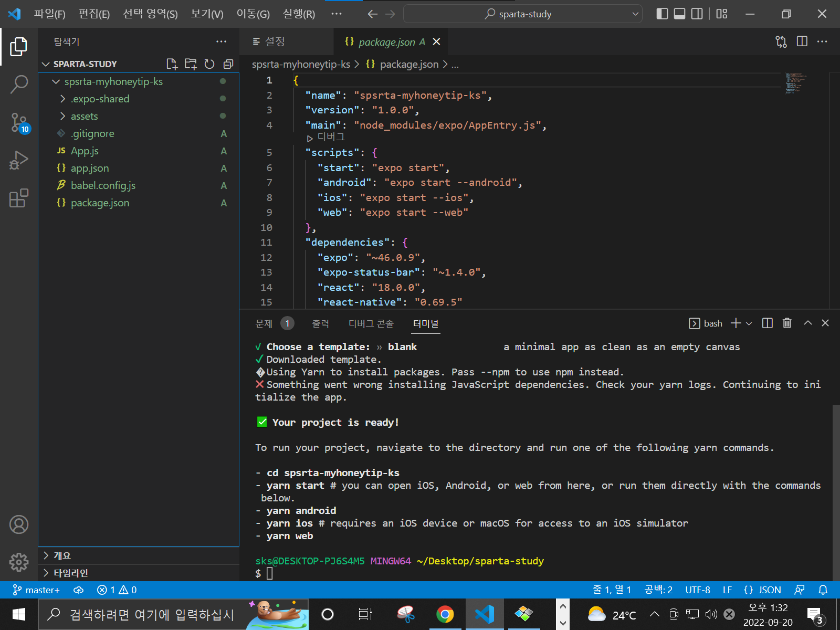Maximize the terminal panel size
The height and width of the screenshot is (630, 840).
point(808,323)
